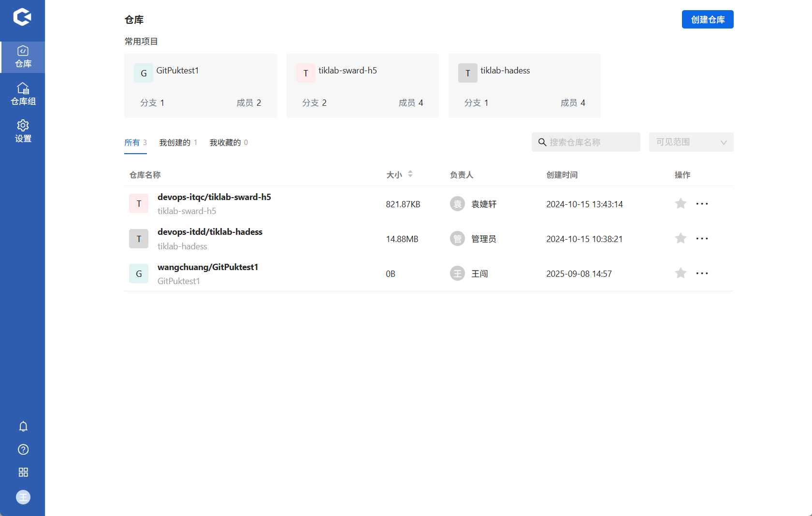Open the GitPuktest1 common project card

click(x=201, y=86)
